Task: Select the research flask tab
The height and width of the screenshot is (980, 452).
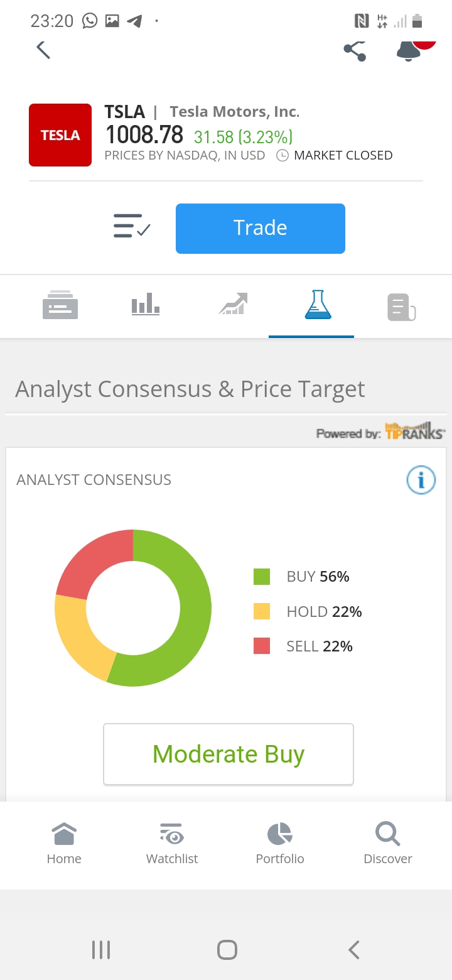Action: pyautogui.click(x=318, y=304)
